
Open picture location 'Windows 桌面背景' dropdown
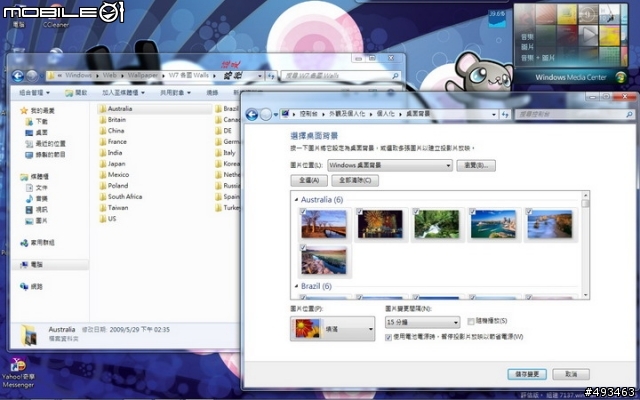point(390,165)
